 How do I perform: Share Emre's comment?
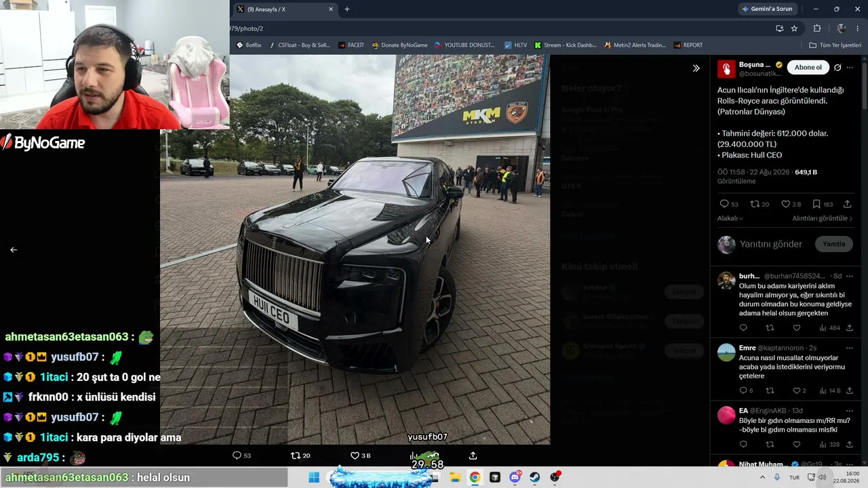(x=850, y=390)
